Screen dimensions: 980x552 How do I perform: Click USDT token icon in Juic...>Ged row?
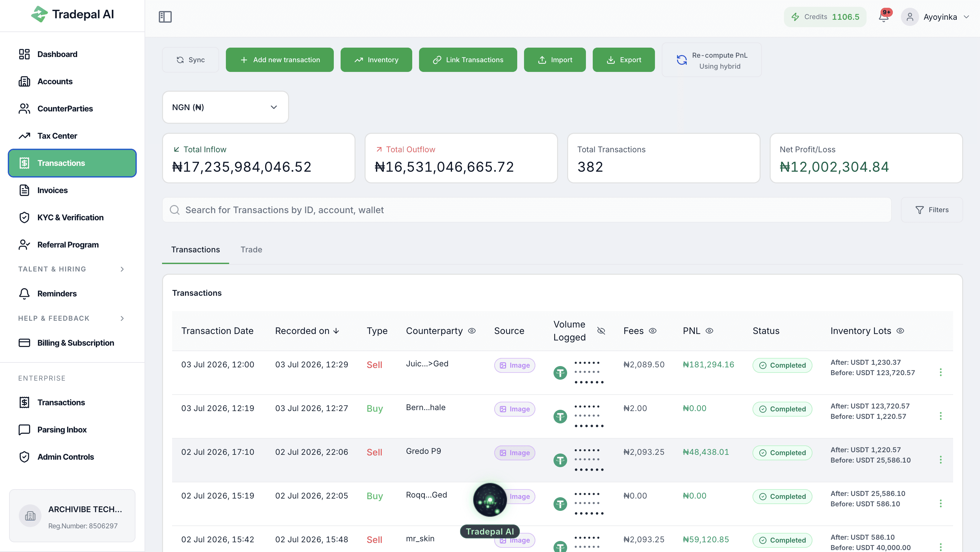(x=560, y=373)
